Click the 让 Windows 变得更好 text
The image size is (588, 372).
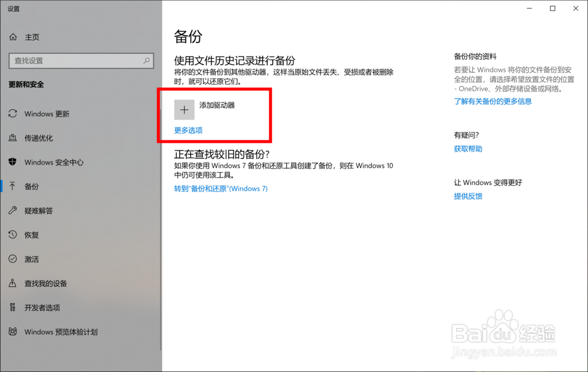[x=488, y=182]
